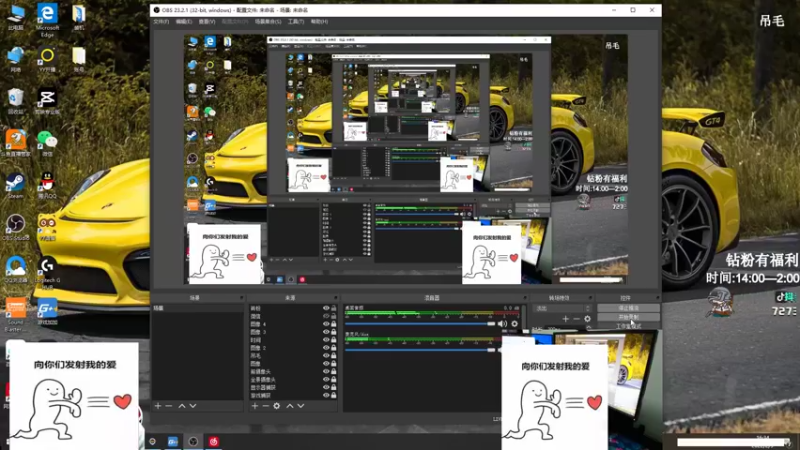The width and height of the screenshot is (800, 450).
Task: Open desktop audio settings gear in mixer
Action: 514,323
